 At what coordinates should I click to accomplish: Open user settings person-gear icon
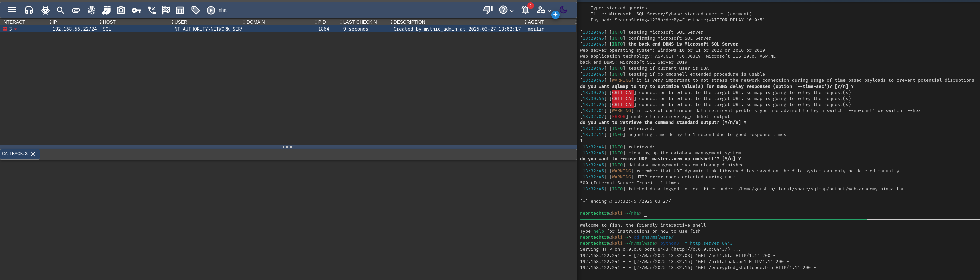[541, 10]
